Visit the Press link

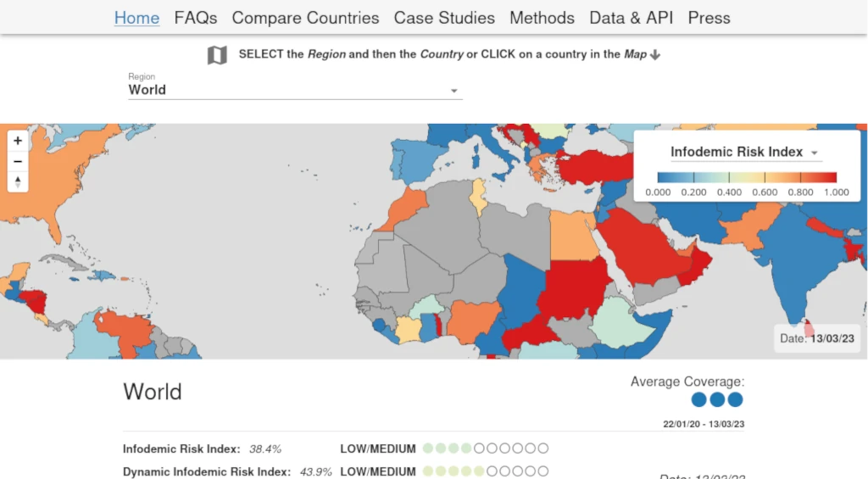point(709,18)
